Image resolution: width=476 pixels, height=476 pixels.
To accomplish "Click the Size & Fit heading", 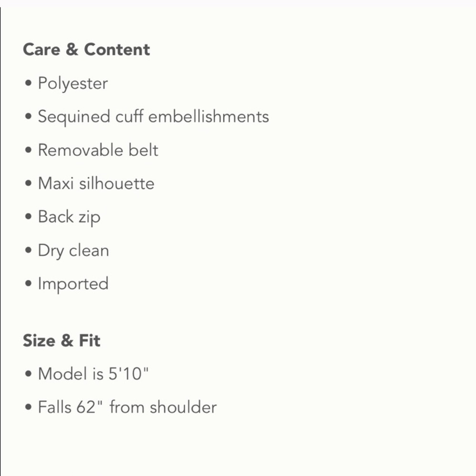I will click(61, 340).
